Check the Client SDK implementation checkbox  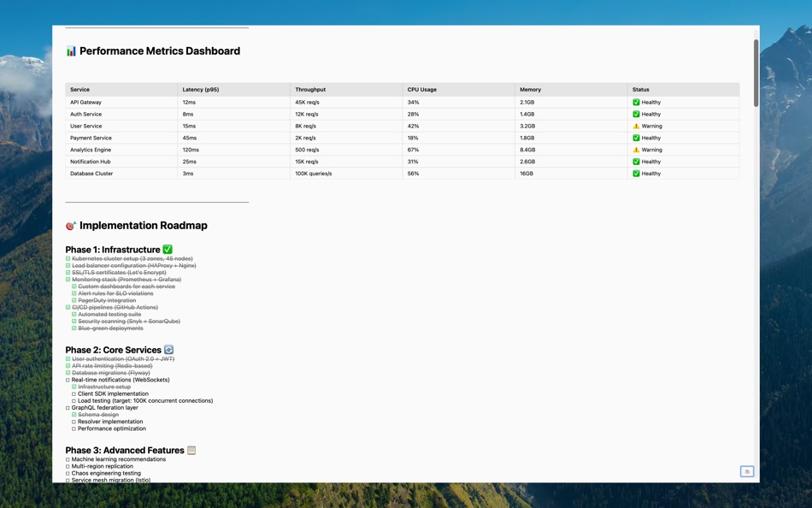pyautogui.click(x=74, y=393)
